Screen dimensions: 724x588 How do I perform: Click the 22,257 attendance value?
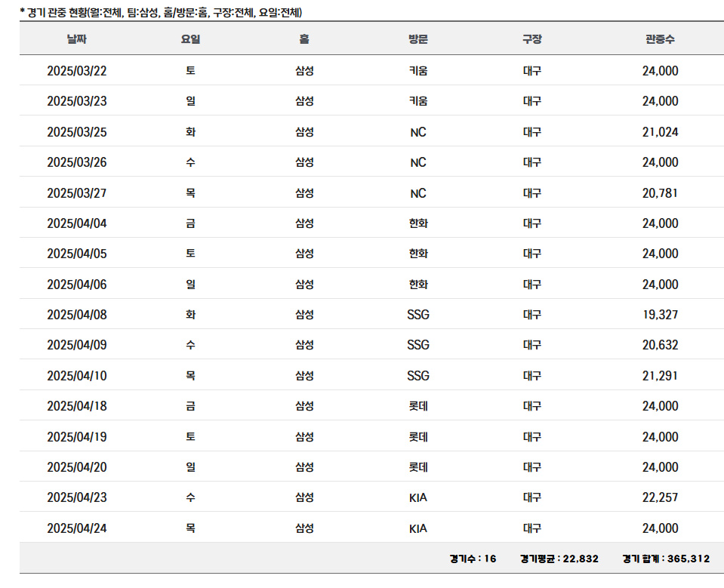[x=660, y=497]
